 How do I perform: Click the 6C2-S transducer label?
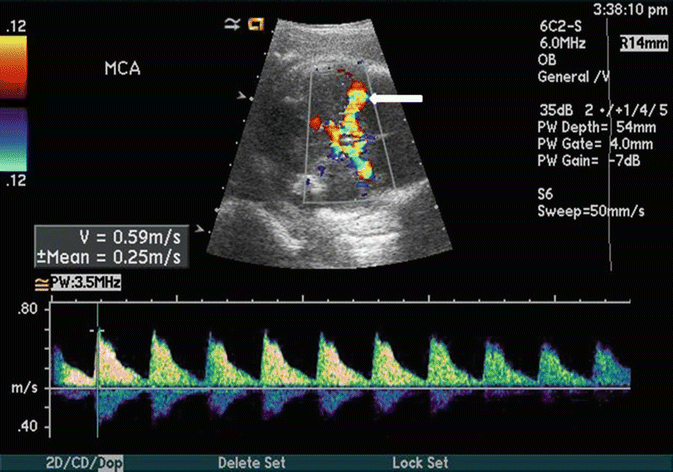click(x=561, y=27)
